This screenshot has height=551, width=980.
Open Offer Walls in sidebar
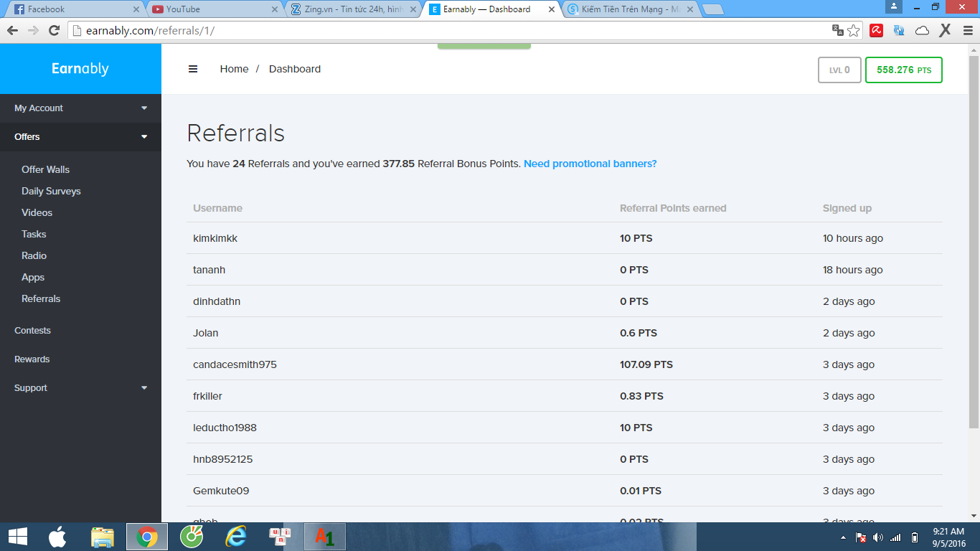[45, 169]
